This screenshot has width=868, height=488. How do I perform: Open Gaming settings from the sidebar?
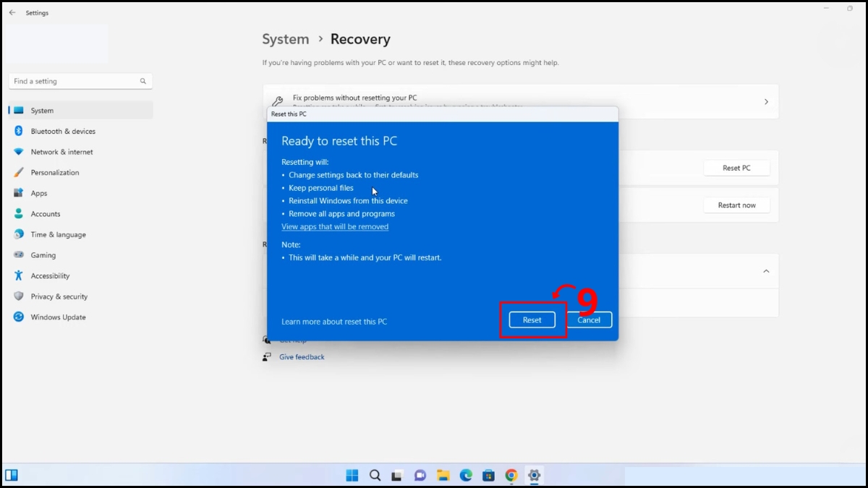(48, 254)
